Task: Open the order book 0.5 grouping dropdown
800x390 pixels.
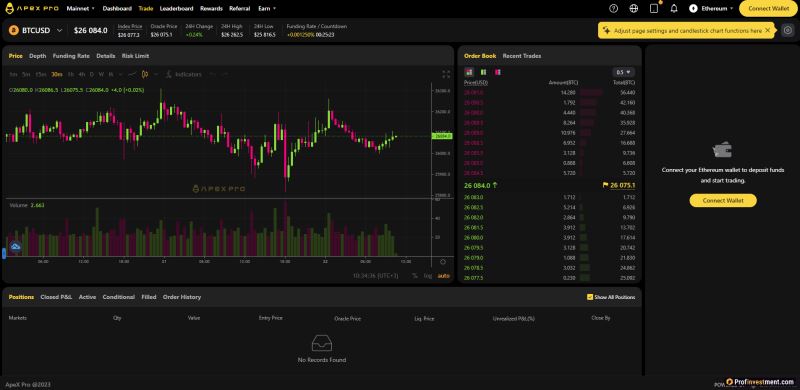Action: click(x=623, y=72)
